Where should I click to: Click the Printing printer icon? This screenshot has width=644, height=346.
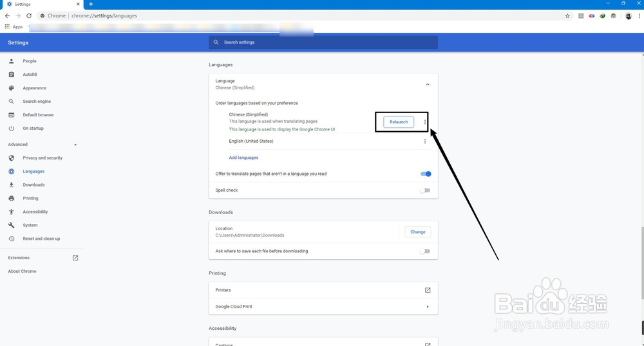tap(12, 199)
